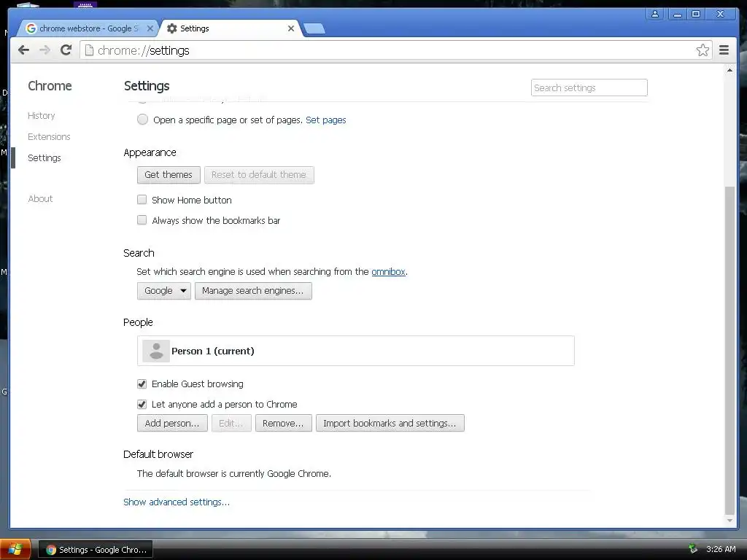Open the Set pages link

pos(326,120)
